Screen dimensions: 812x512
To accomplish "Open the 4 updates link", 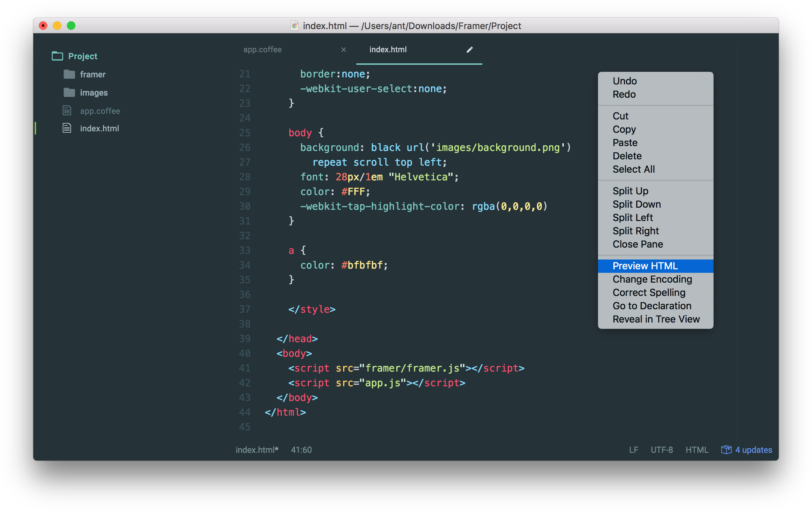I will pyautogui.click(x=753, y=450).
